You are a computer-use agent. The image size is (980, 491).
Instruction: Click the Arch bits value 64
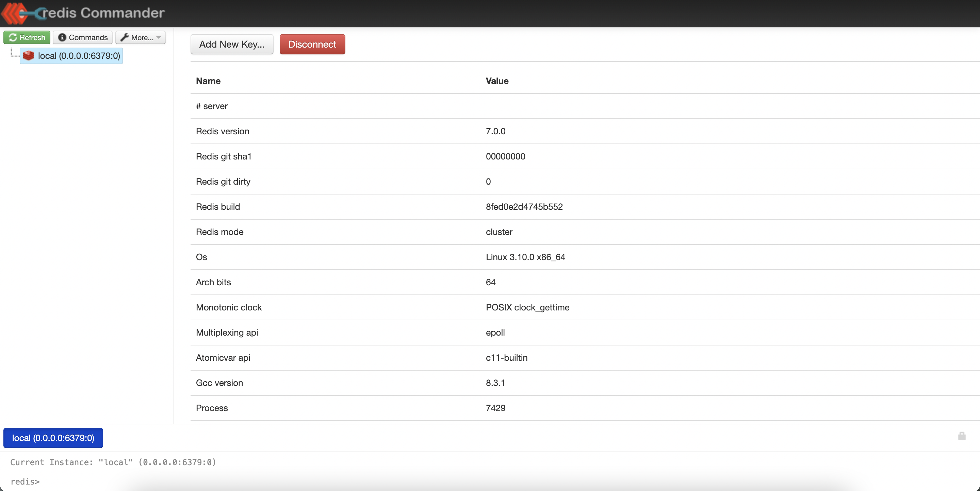coord(490,282)
